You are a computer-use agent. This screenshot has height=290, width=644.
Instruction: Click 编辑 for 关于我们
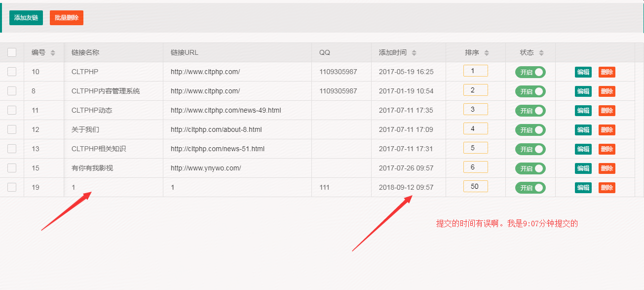583,130
